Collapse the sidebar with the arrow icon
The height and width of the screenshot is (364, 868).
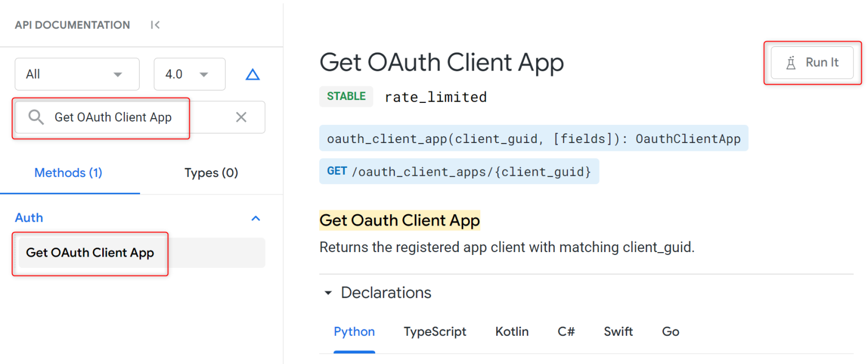[x=154, y=25]
